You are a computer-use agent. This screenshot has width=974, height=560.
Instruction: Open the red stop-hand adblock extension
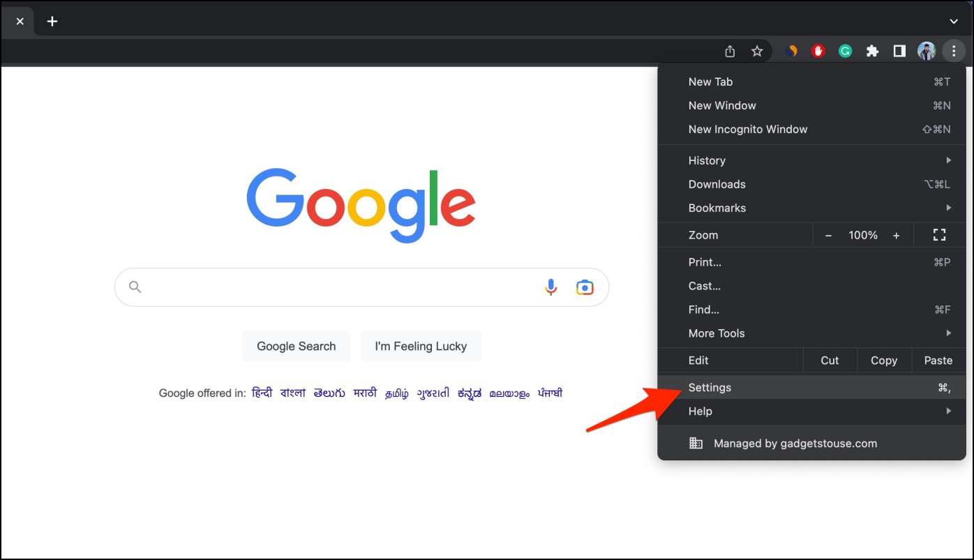[818, 51]
